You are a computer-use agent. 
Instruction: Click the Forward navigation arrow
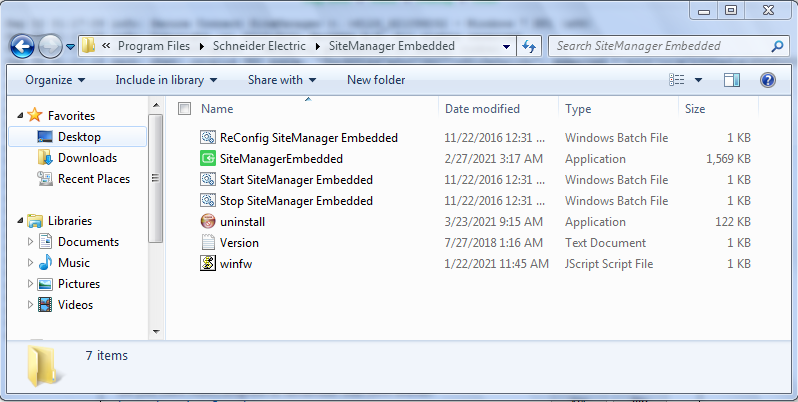pos(50,47)
